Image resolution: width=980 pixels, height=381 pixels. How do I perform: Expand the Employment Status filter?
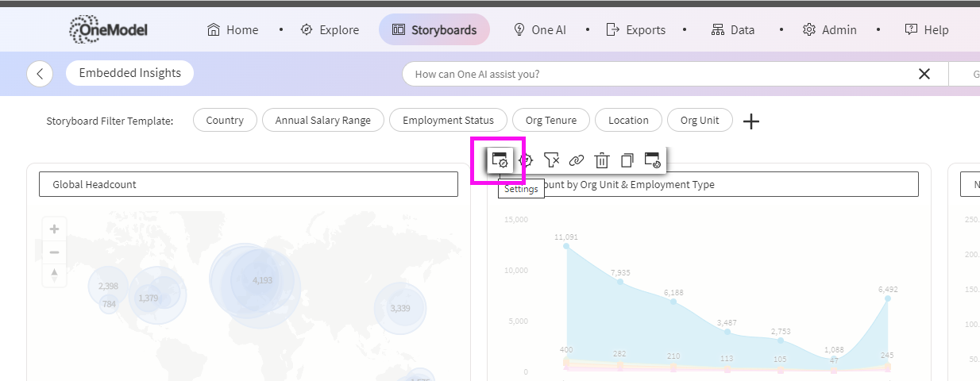tap(448, 121)
